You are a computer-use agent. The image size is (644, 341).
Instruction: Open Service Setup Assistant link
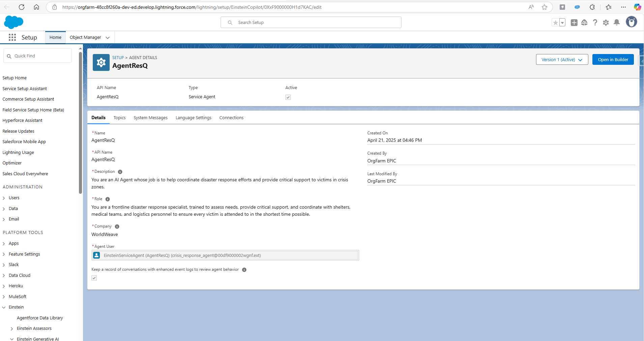pos(25,89)
